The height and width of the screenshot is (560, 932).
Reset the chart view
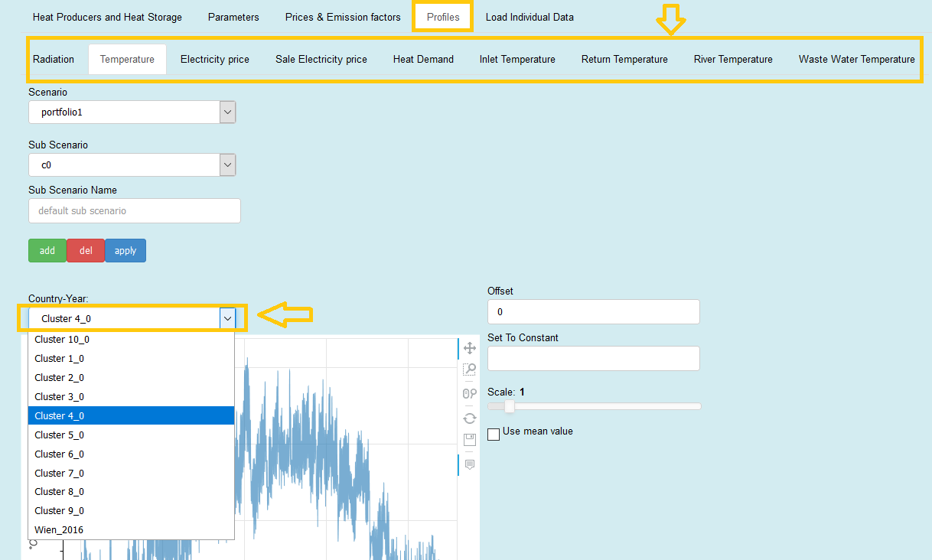pyautogui.click(x=470, y=418)
